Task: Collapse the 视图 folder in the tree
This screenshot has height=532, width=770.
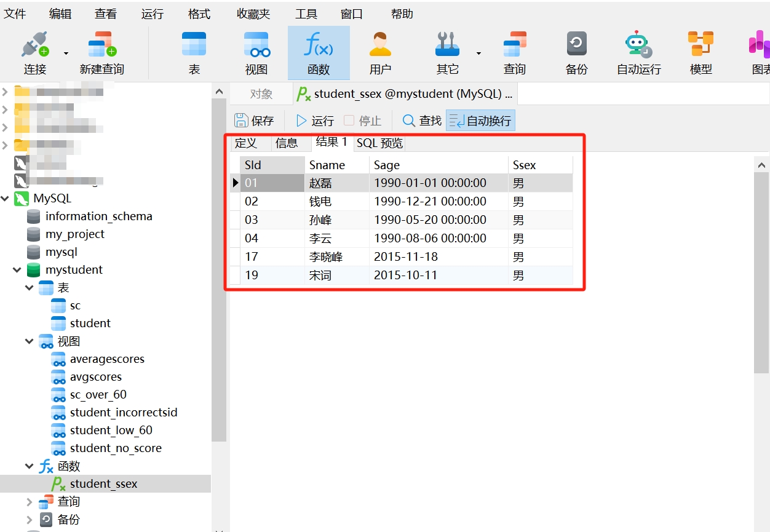Action: (29, 341)
